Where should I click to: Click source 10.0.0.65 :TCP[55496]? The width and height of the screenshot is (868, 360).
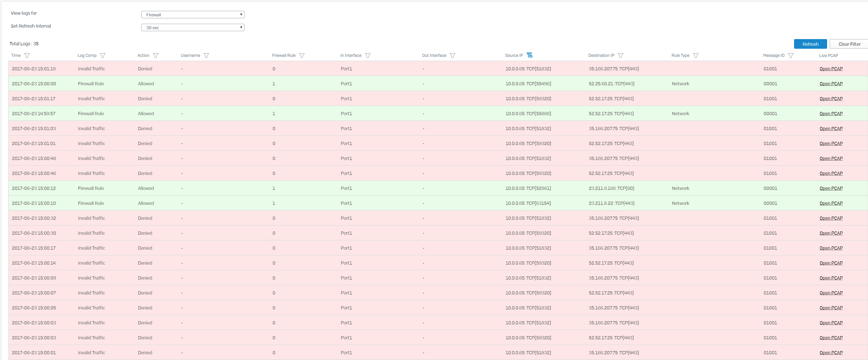click(x=528, y=84)
